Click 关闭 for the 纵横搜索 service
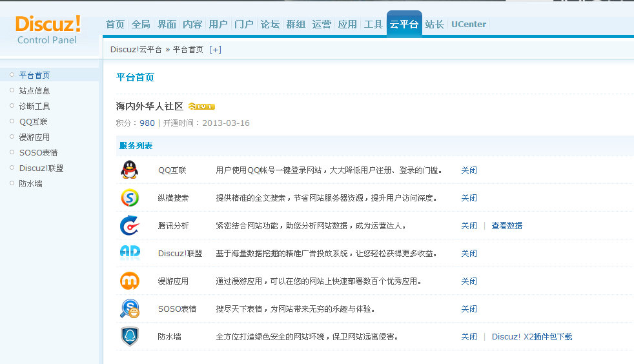This screenshot has width=634, height=364. point(469,198)
